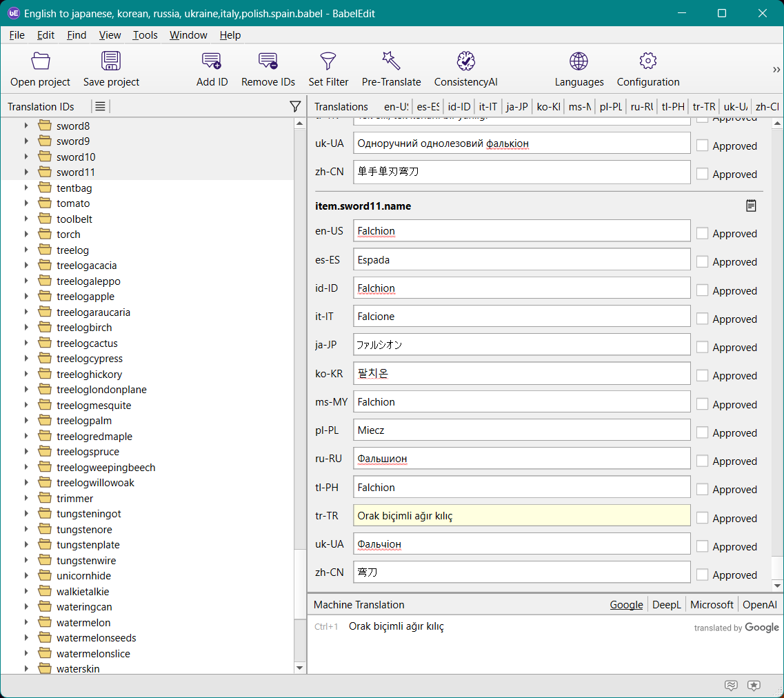The height and width of the screenshot is (698, 784).
Task: Open the Languages globe tool
Action: tap(579, 61)
